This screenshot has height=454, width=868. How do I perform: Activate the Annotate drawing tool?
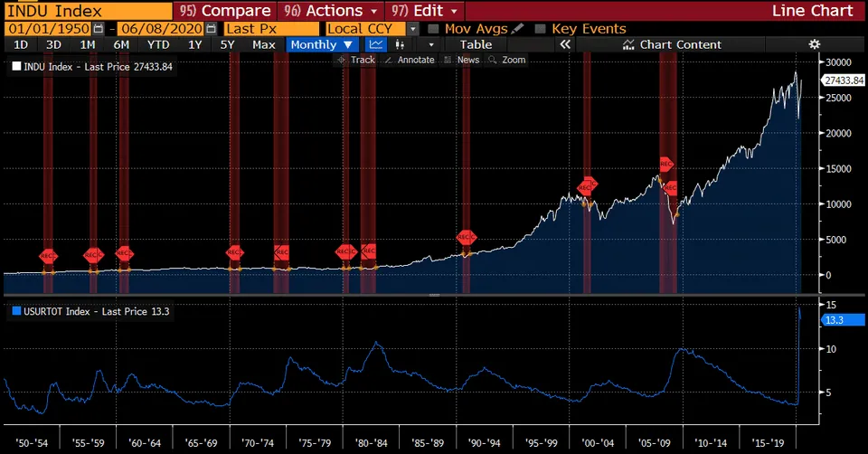(410, 60)
